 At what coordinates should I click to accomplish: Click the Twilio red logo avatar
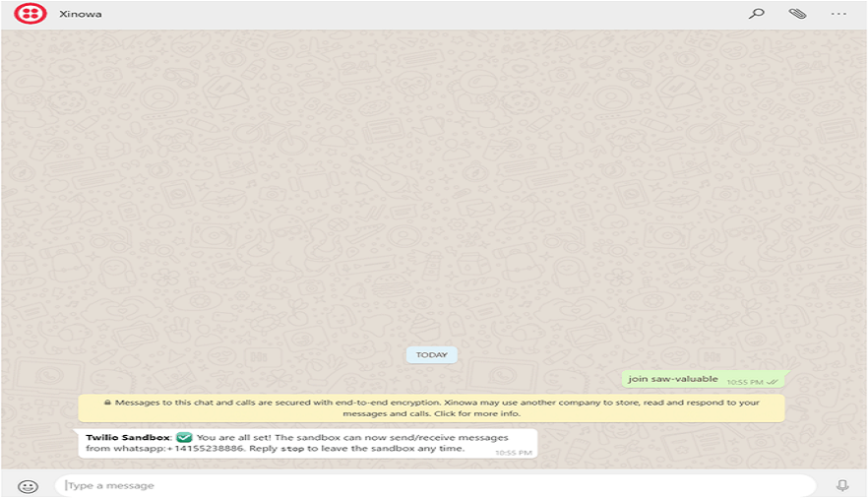click(31, 14)
